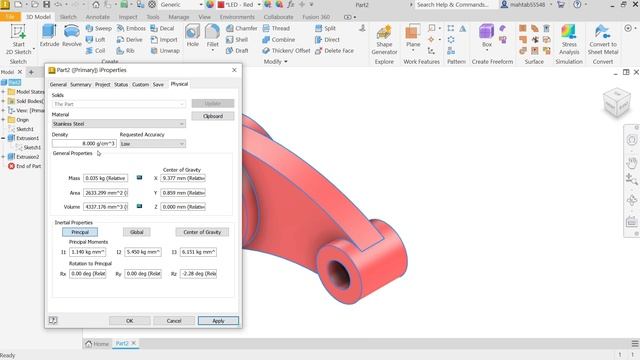Select the Thread tool

[276, 28]
